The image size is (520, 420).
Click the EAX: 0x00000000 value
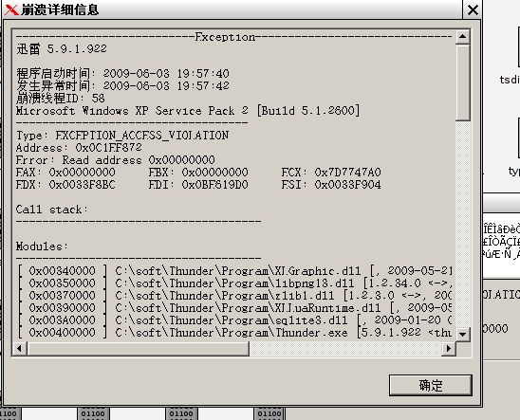click(x=65, y=173)
